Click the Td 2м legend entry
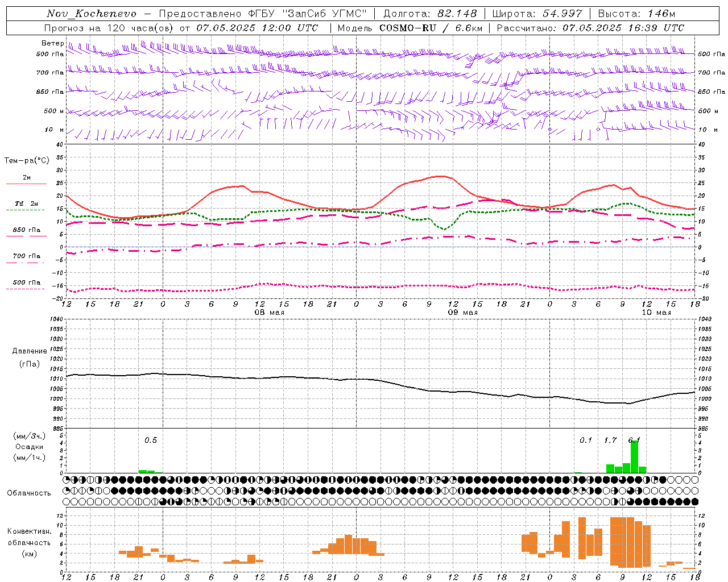Viewport: 728px width, 582px height. click(x=27, y=203)
